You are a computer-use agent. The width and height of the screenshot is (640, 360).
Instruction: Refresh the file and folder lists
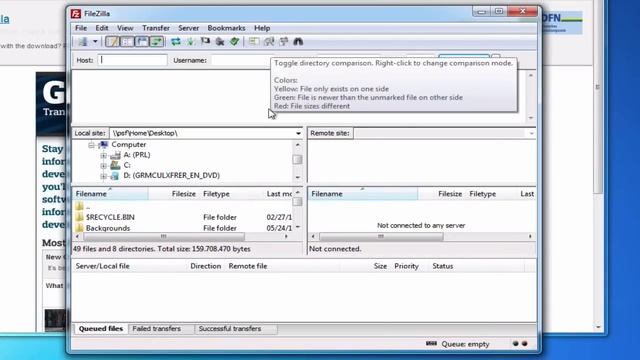[x=176, y=41]
